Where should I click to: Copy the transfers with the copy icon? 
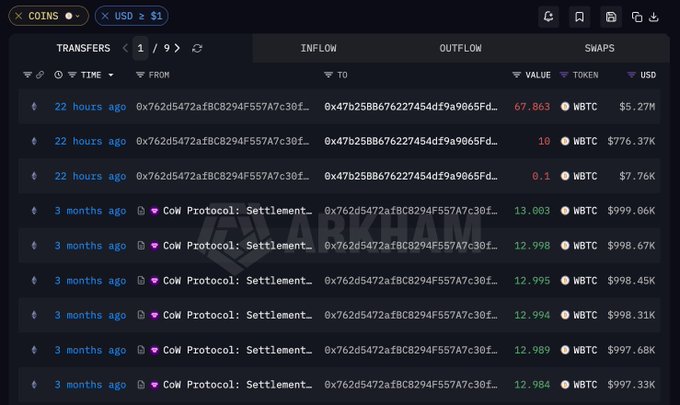point(637,17)
